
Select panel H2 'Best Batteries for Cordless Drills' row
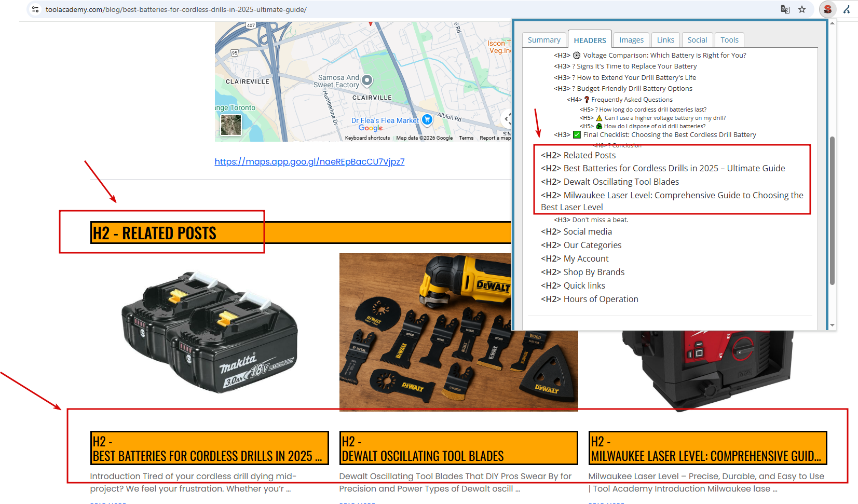pos(663,168)
